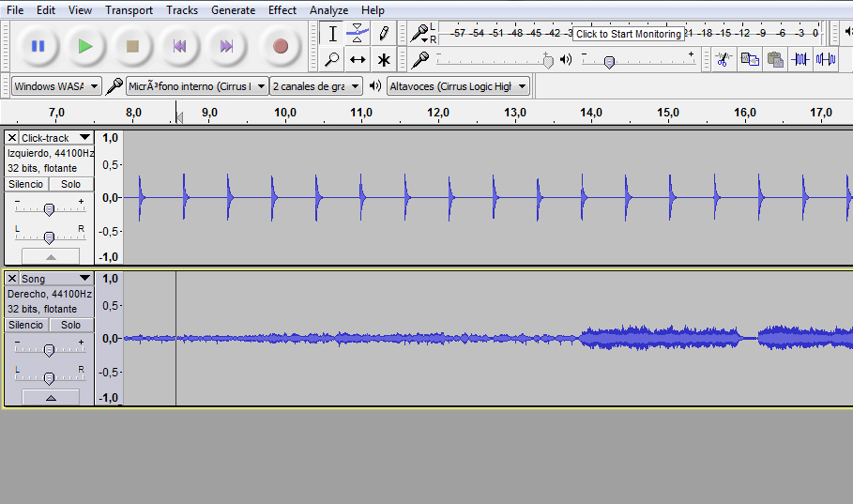Select the Time Shift tool
The image size is (853, 504).
point(358,59)
